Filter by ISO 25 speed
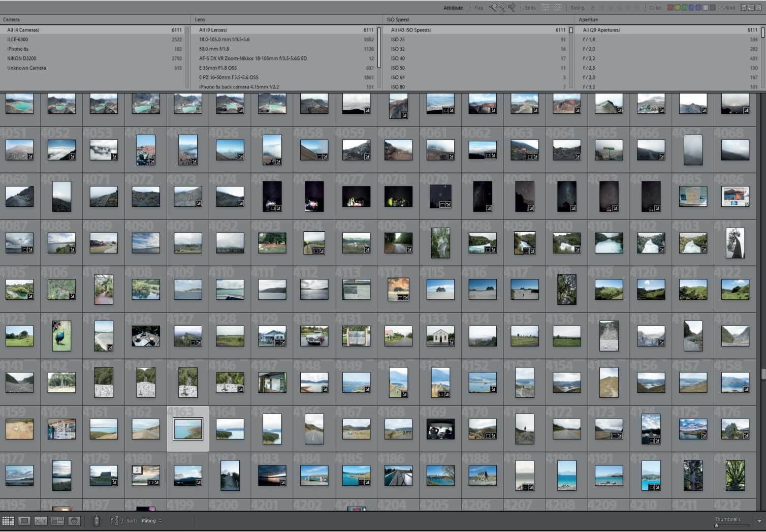This screenshot has width=766, height=532. coord(398,39)
